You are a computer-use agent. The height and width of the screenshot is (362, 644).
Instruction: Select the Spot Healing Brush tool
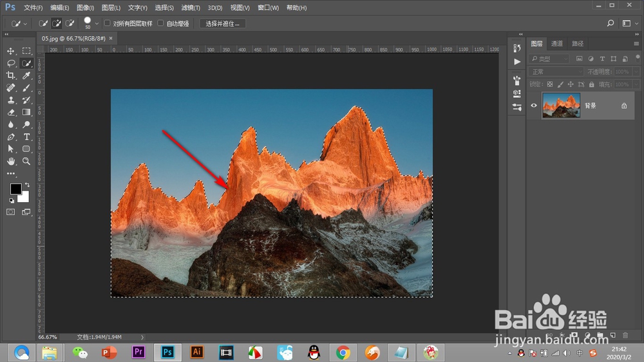11,88
